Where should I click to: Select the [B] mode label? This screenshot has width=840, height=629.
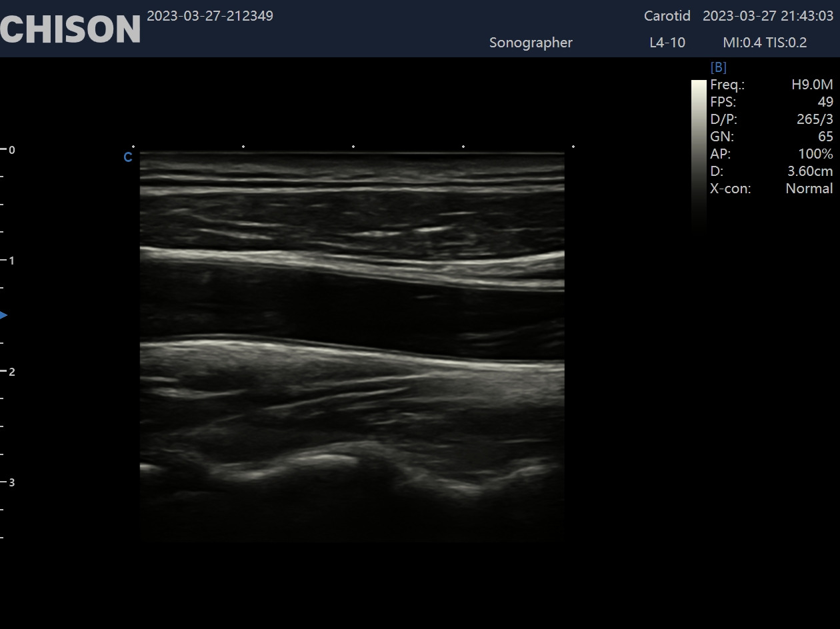(719, 67)
